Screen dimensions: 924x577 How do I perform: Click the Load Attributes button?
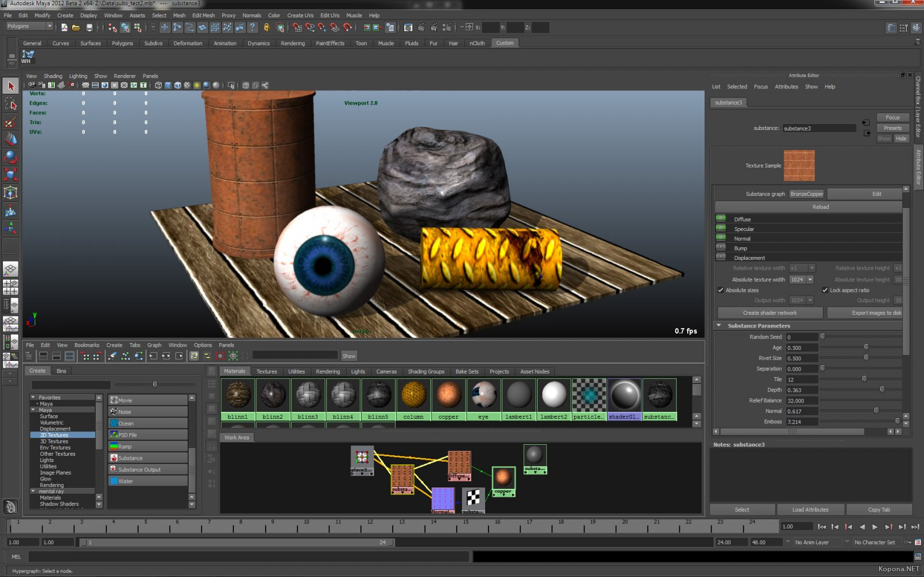[x=810, y=509]
